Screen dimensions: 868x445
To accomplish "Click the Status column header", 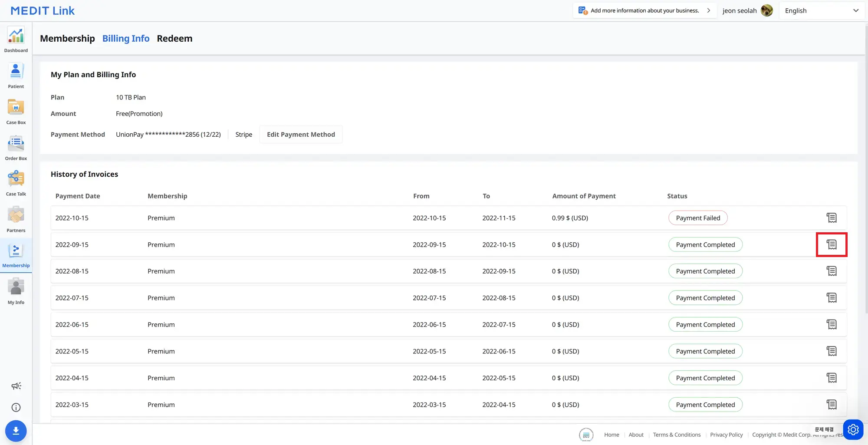I will [677, 196].
